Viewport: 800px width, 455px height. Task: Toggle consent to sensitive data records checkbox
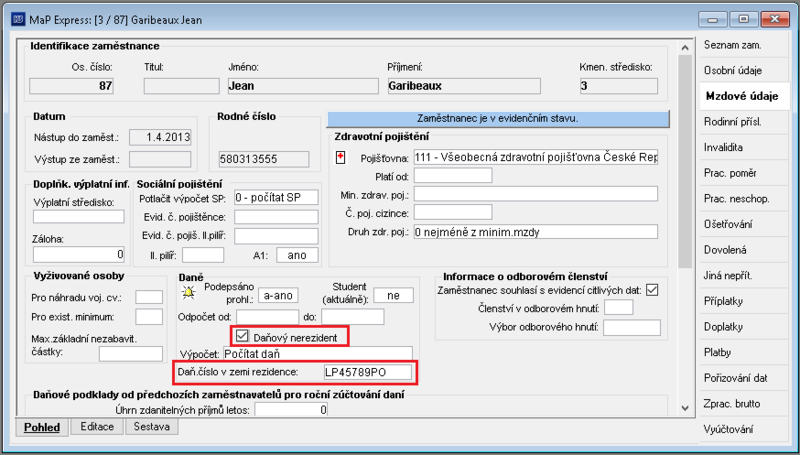click(x=652, y=290)
